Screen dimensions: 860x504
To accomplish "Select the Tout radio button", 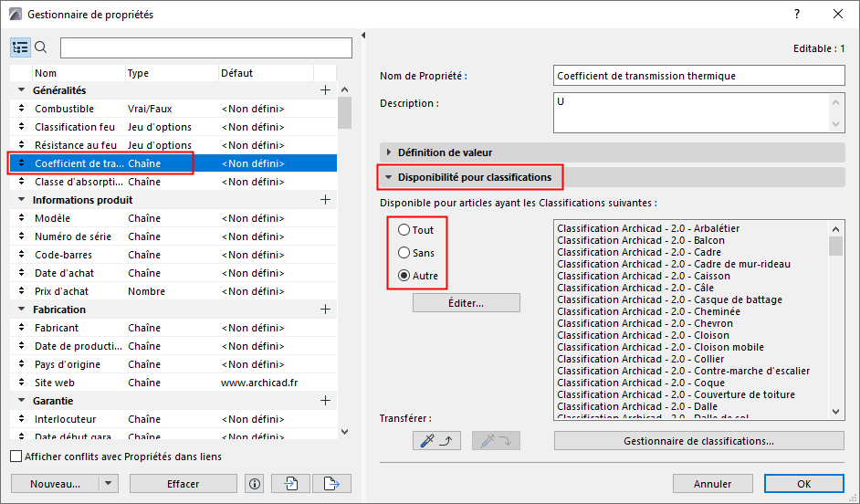I will [x=404, y=230].
